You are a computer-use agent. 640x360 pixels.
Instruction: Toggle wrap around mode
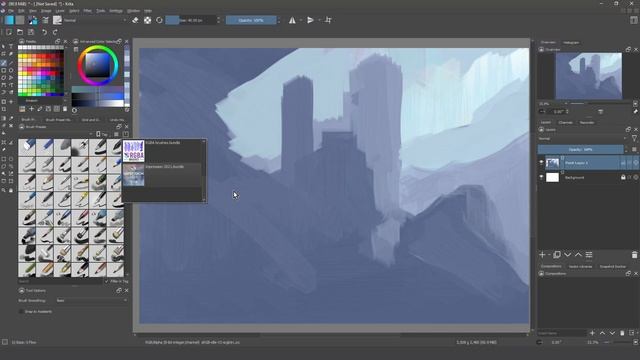pyautogui.click(x=328, y=20)
